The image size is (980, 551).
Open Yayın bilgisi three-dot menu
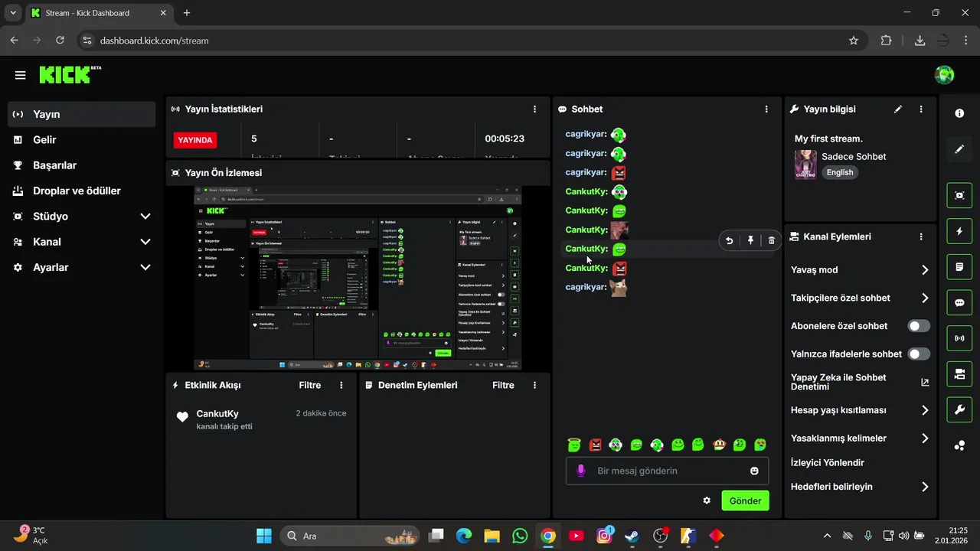[x=921, y=109]
